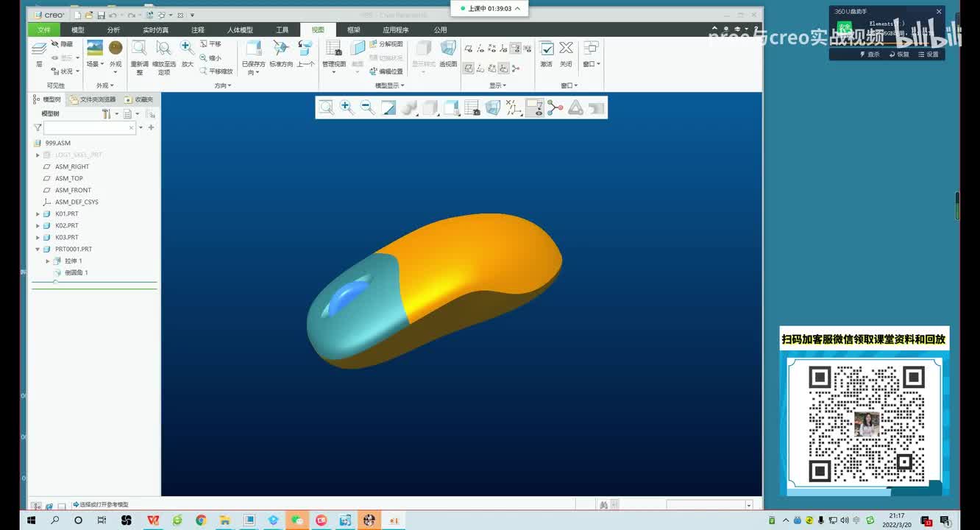Image resolution: width=980 pixels, height=530 pixels.
Task: Toggle axis display in Display group
Action: (480, 49)
